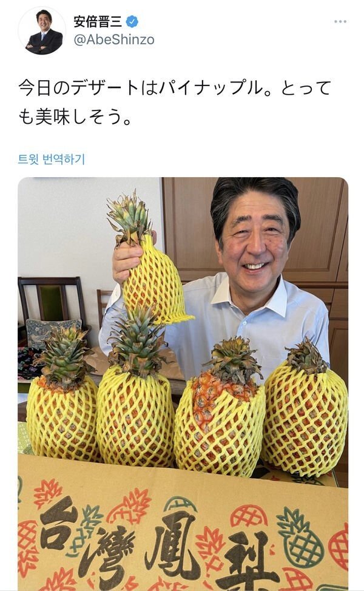Click the leftmost pineapple on the table
Screen dimensions: 364x591
(x=62, y=396)
